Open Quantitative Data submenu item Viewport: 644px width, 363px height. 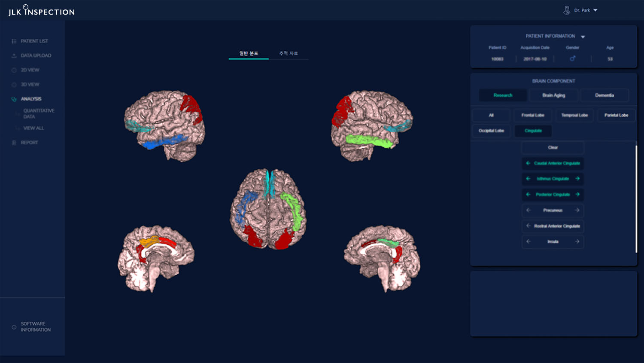click(39, 113)
